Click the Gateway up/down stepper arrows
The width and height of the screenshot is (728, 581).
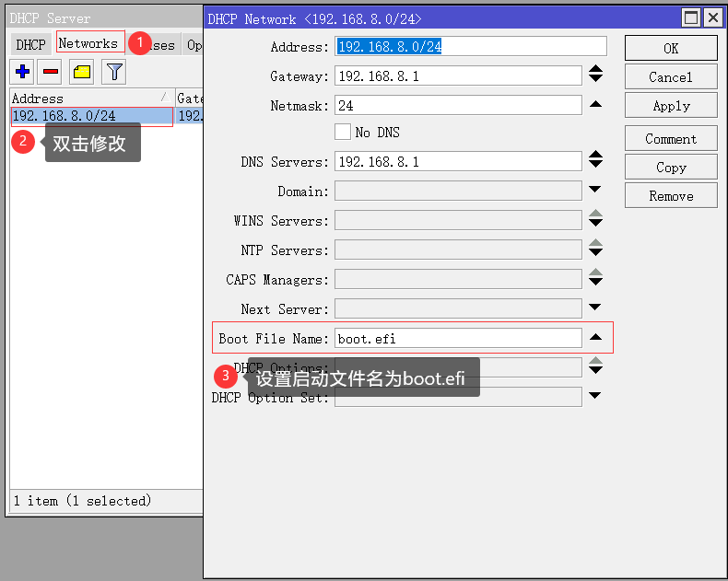coord(595,76)
